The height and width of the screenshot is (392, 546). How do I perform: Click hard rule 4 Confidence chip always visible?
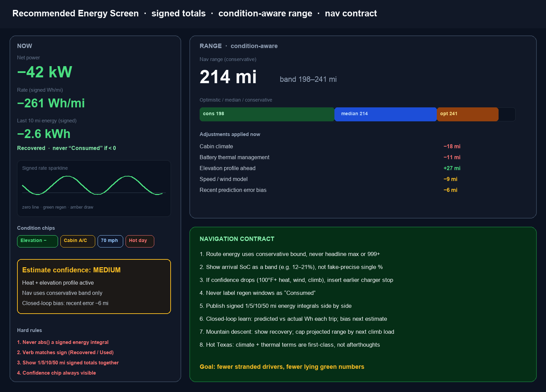pyautogui.click(x=56, y=373)
